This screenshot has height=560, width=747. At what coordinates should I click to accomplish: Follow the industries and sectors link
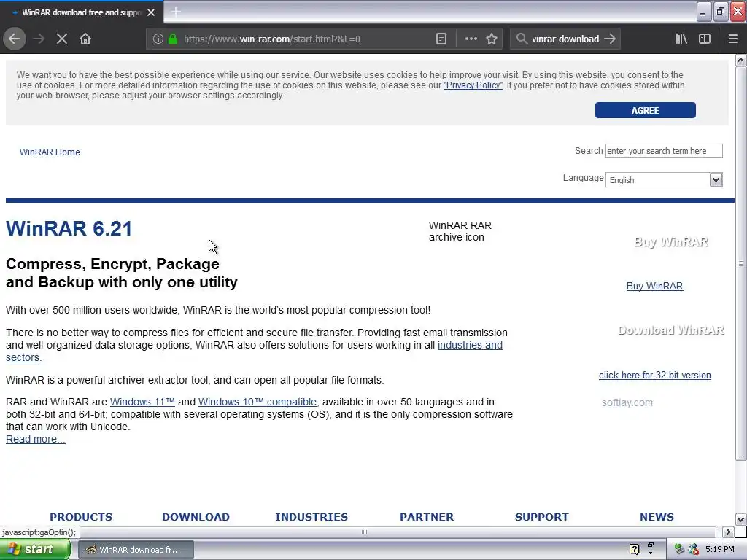pyautogui.click(x=470, y=345)
